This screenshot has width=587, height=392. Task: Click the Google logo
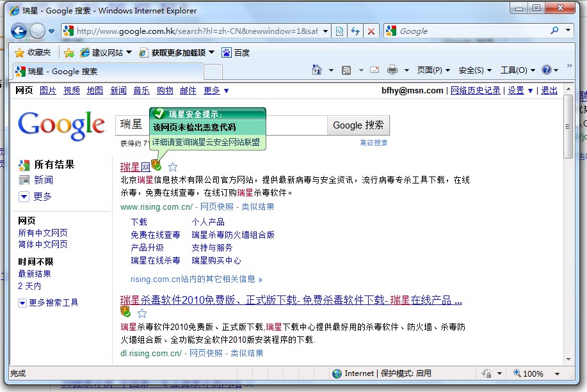pos(61,125)
